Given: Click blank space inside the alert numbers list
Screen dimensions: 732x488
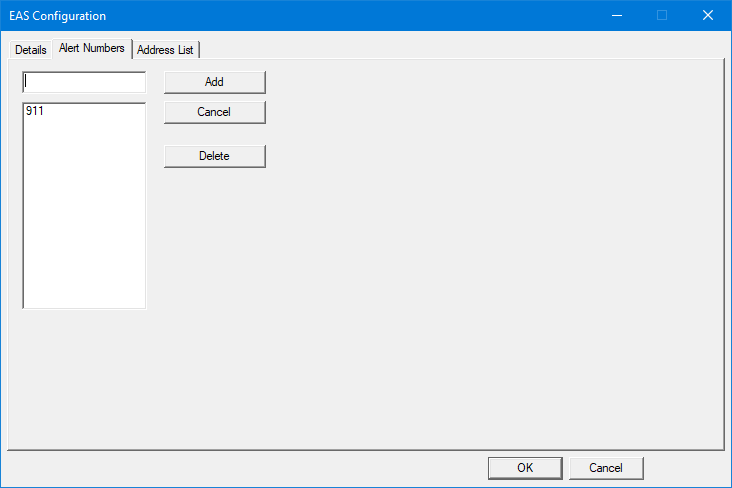Looking at the screenshot, I should (84, 220).
